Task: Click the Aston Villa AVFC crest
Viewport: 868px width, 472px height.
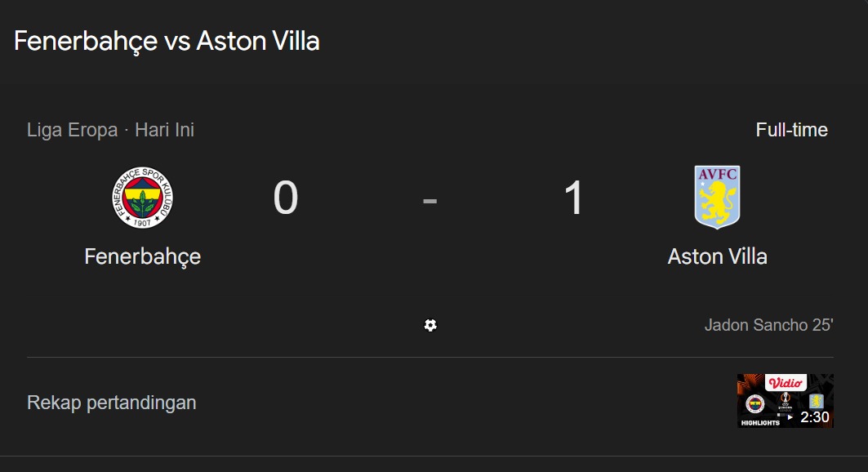Action: point(717,197)
